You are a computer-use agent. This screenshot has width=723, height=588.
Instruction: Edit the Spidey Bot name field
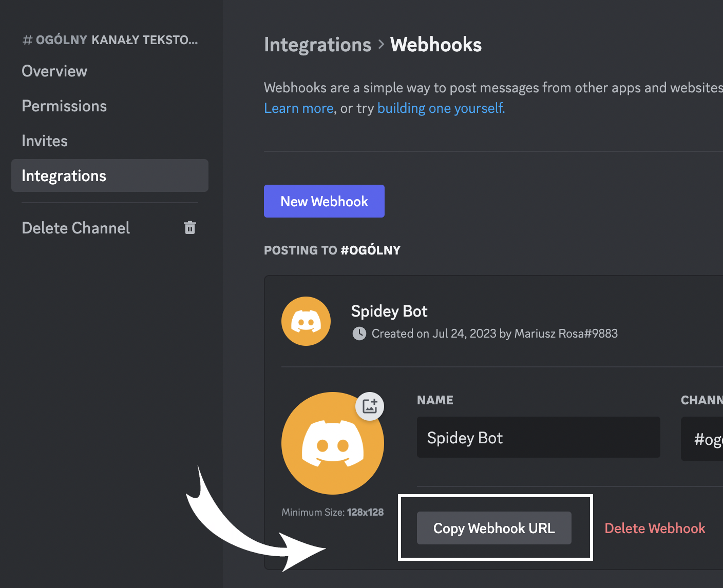(538, 437)
